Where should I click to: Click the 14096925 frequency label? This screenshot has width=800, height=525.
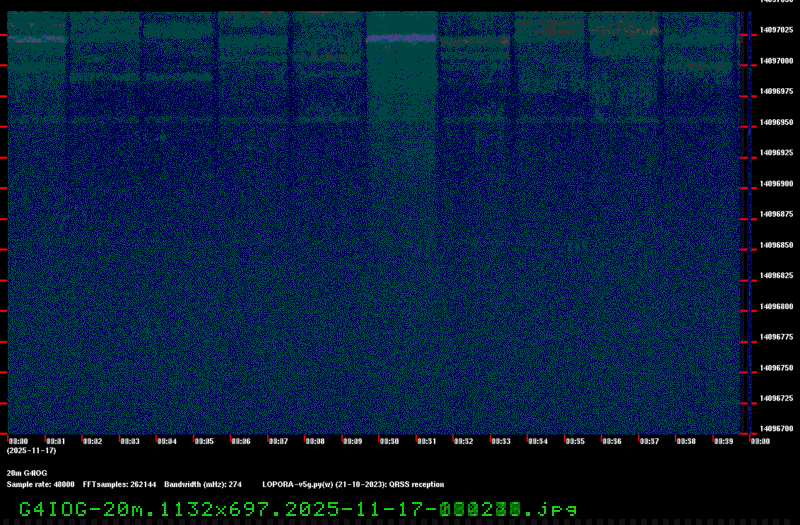coord(776,153)
